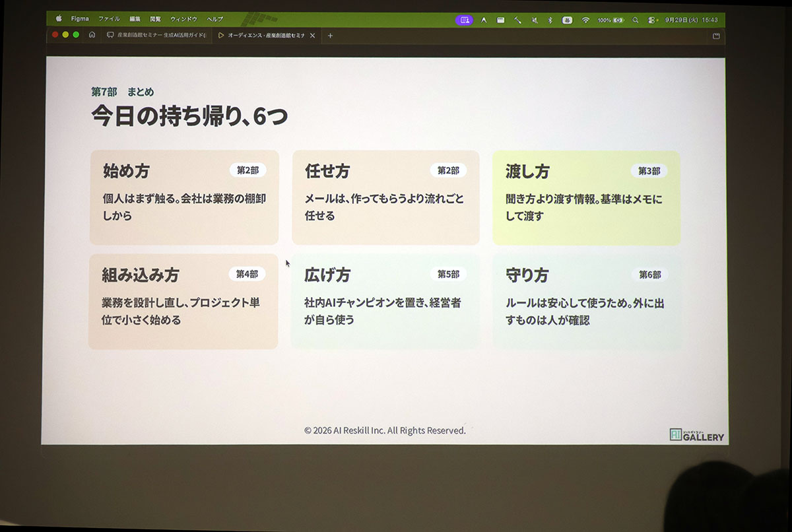Image resolution: width=792 pixels, height=532 pixels.
Task: Click the battery 100% indicator
Action: tap(610, 20)
